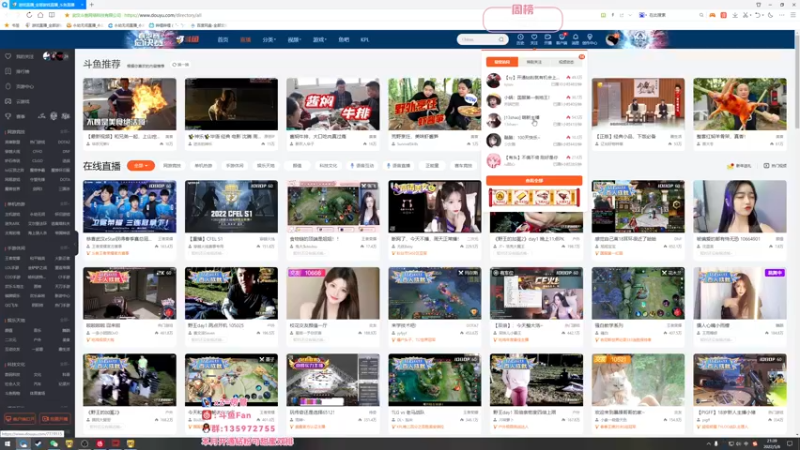Click the Douyu logo in navigation bar
Viewport: 800px width, 450px height.
click(188, 39)
